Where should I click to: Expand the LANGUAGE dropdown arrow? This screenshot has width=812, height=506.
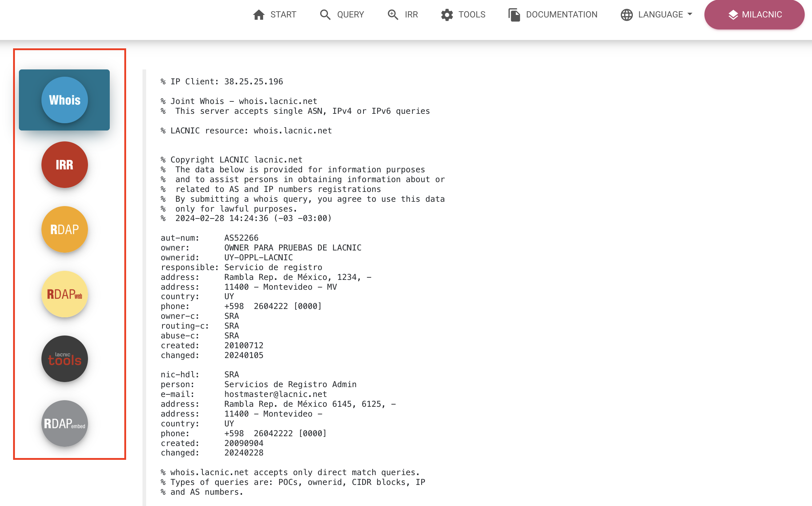pyautogui.click(x=690, y=15)
